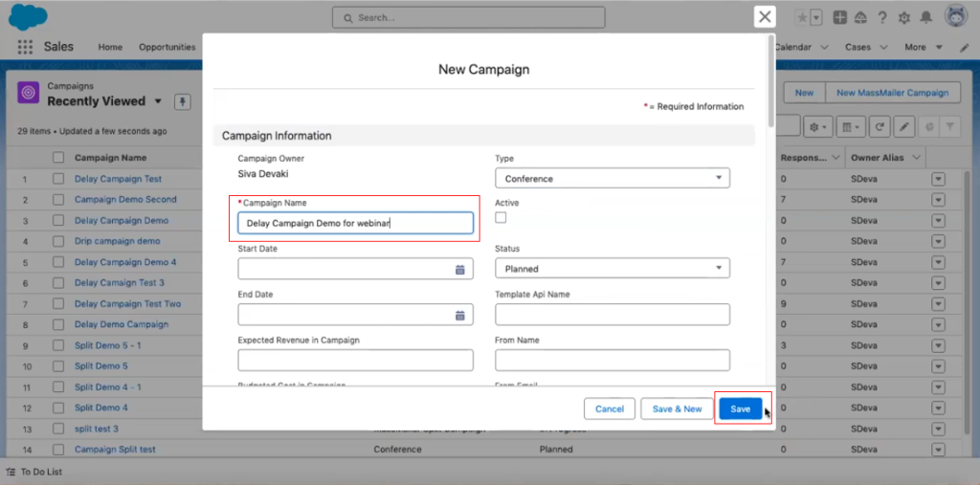This screenshot has height=485, width=980.
Task: Open row actions for Delay Campaign Test
Action: tap(938, 180)
